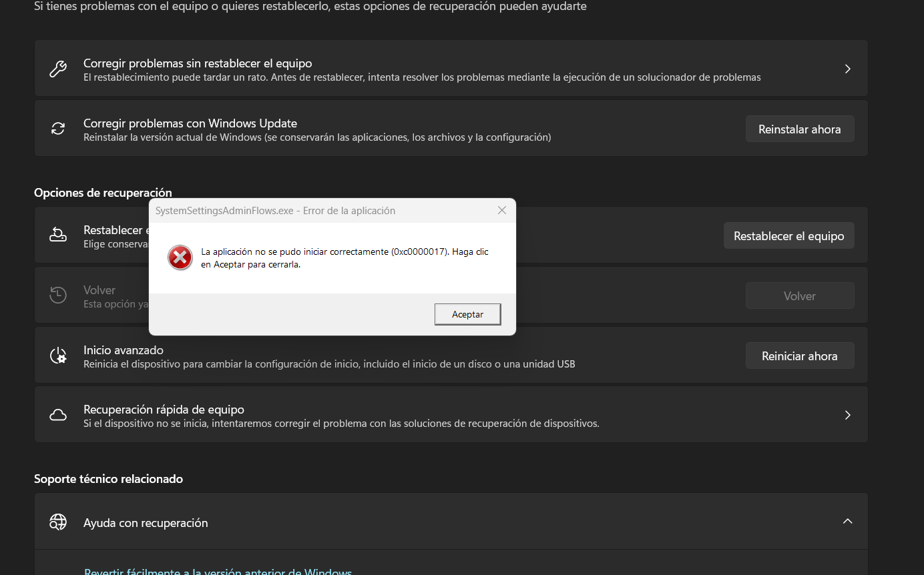Click the Ayuda con recuperación label
The width and height of the screenshot is (924, 575).
(146, 522)
